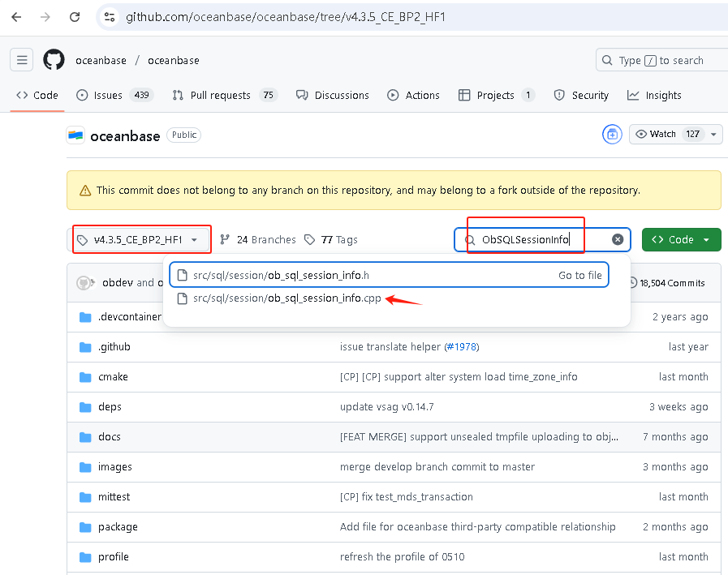
Task: Open the Actions tab
Action: point(413,95)
